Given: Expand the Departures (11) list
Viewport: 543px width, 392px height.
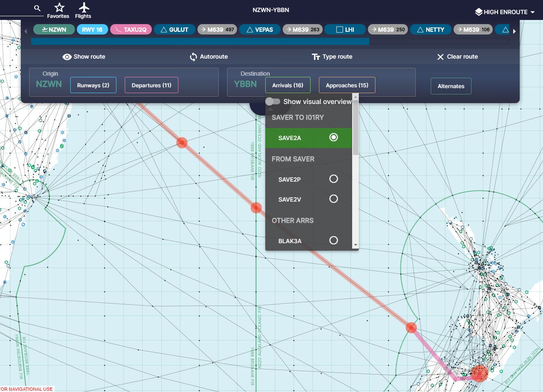Looking at the screenshot, I should [x=151, y=85].
